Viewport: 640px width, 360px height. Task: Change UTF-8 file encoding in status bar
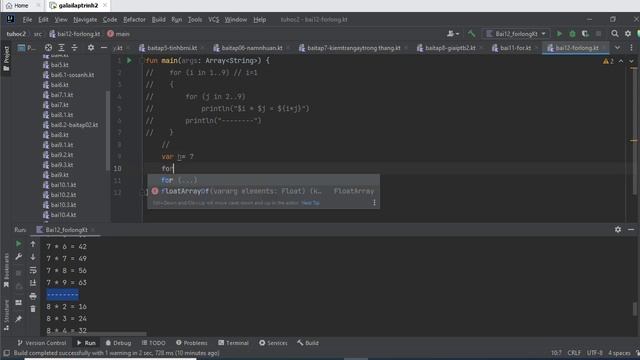[595, 353]
